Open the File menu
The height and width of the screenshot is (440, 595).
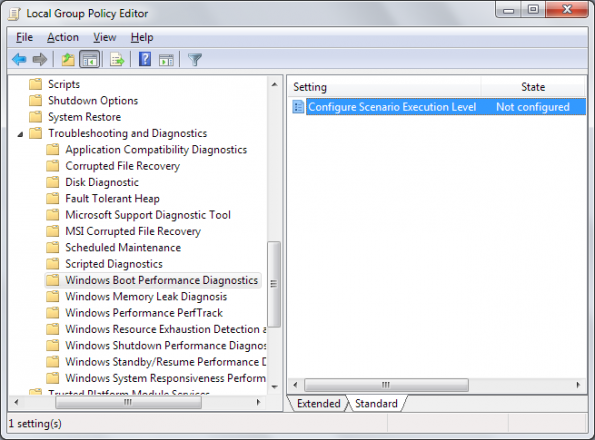tap(24, 37)
